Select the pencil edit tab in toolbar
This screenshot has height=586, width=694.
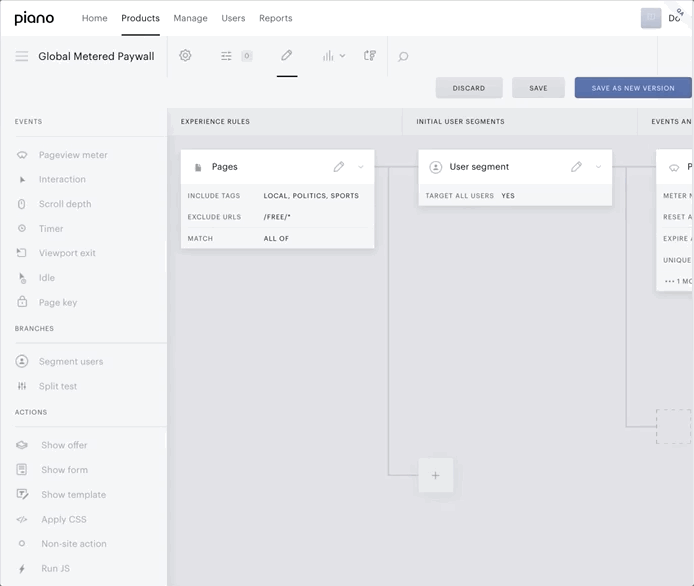(287, 55)
